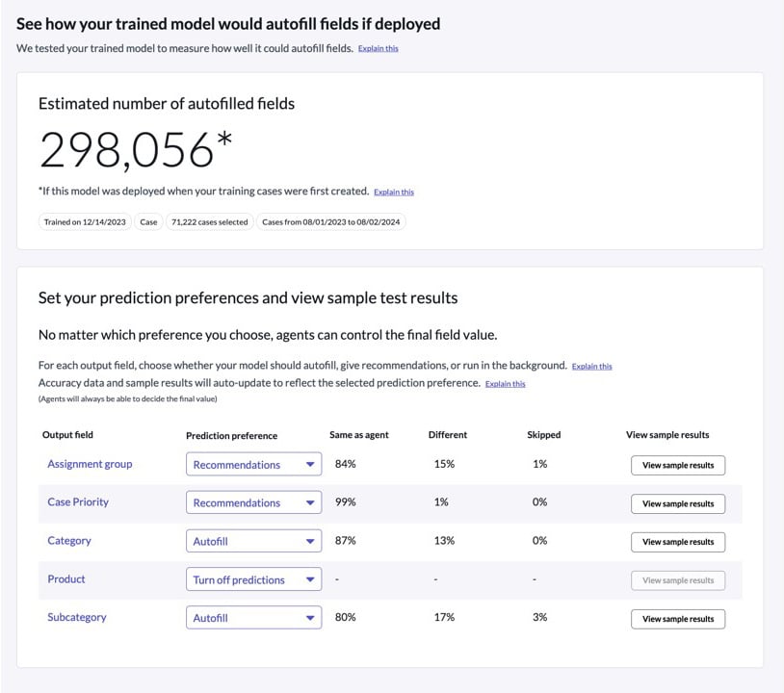Click the 71,222 cases selected tag
Image resolution: width=784 pixels, height=693 pixels.
(x=209, y=221)
